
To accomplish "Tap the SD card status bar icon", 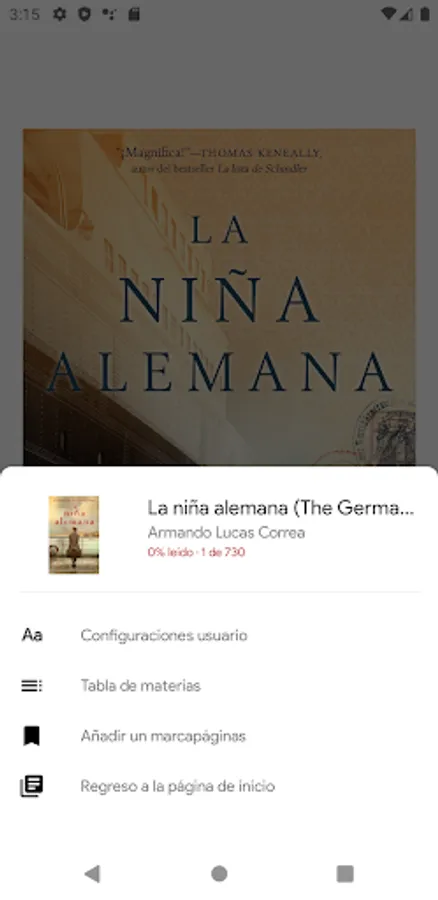I will pos(134,14).
